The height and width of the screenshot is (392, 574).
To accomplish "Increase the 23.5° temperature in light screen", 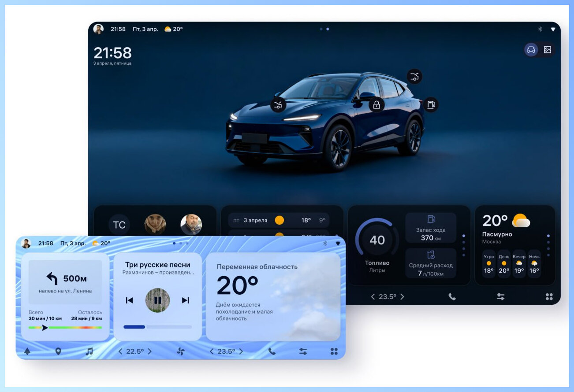I will coord(241,351).
